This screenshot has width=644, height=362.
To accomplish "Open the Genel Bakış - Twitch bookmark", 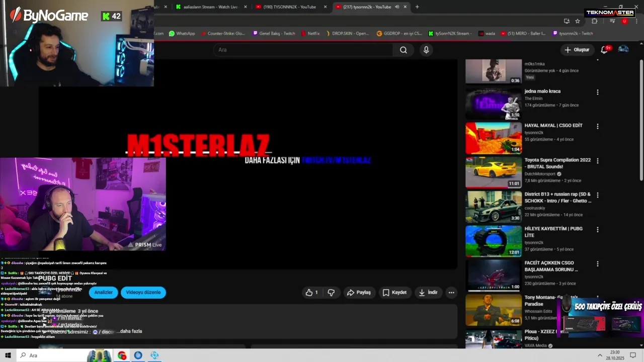I will coord(274,34).
